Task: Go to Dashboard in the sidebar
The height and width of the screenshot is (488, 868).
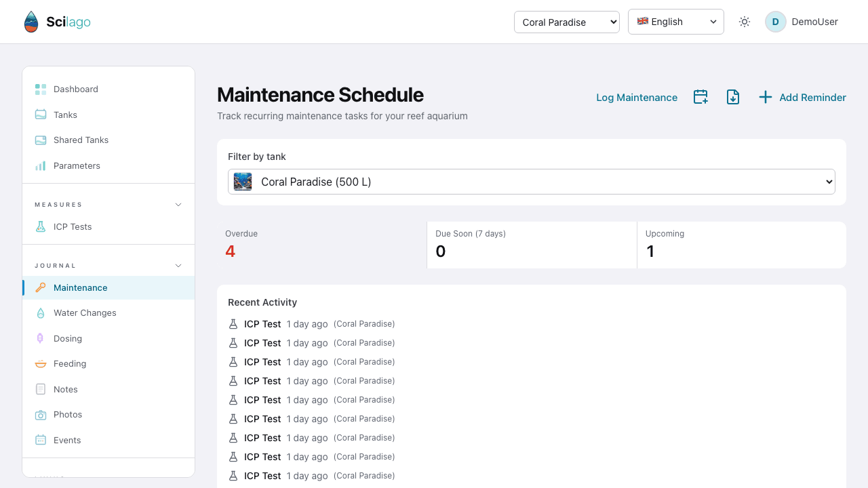Action: click(x=108, y=89)
